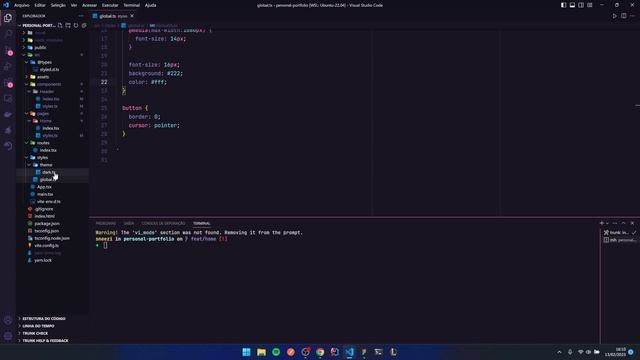This screenshot has width=640, height=360.
Task: Expand TRUNK CHECK section
Action: [x=35, y=333]
